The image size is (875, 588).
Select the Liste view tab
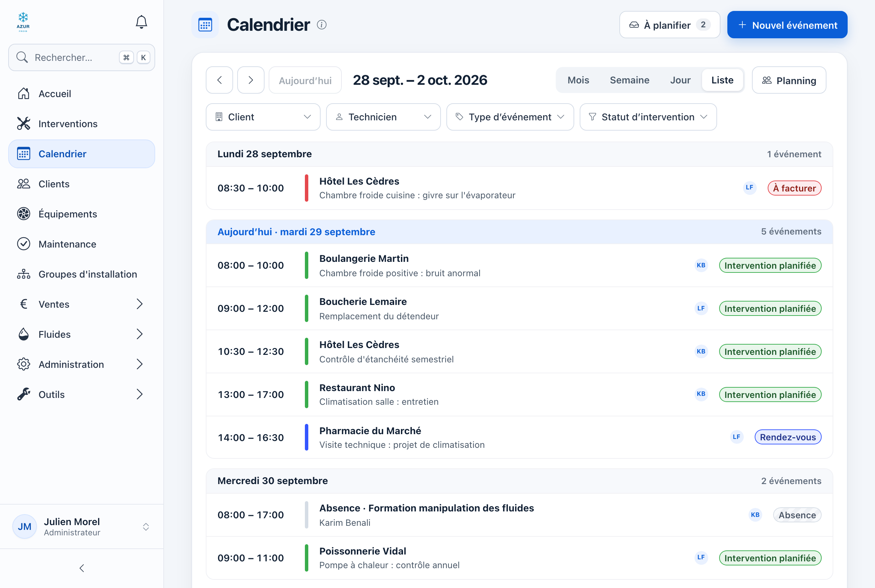722,80
